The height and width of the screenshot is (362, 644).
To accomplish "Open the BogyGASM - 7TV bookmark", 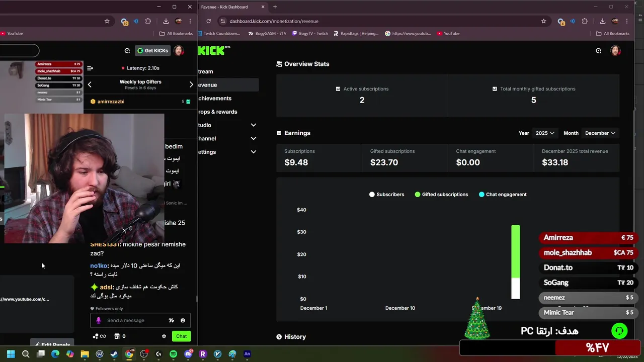I will click(267, 34).
